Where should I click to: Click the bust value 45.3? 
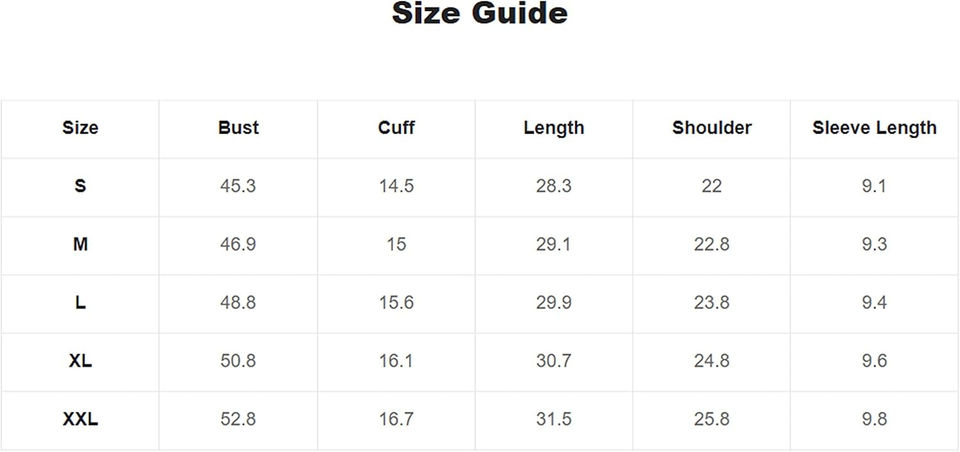point(238,186)
